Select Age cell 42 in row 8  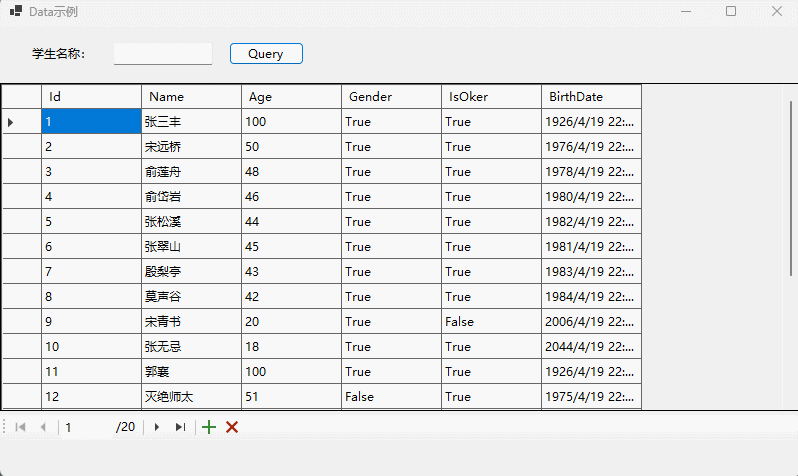[291, 296]
